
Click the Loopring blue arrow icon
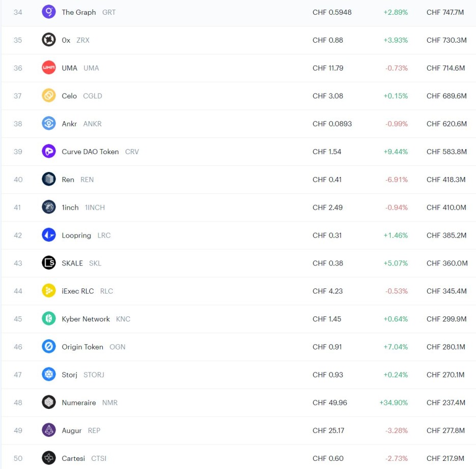click(x=48, y=235)
